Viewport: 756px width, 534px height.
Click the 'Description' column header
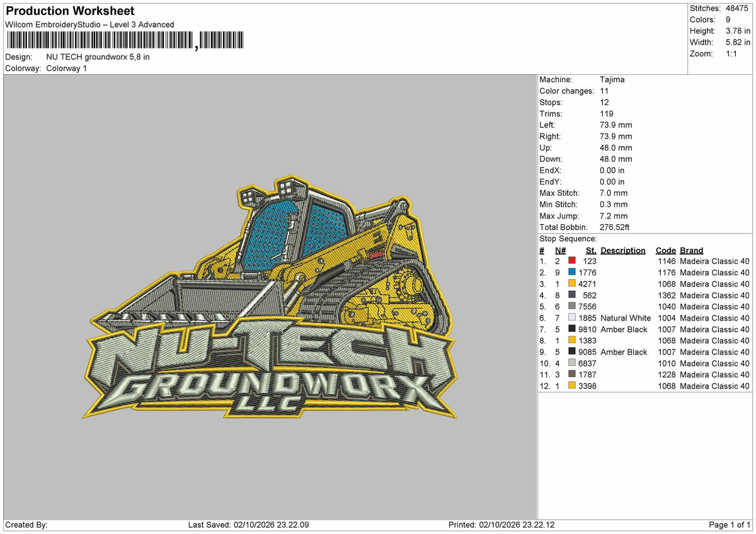(x=623, y=250)
